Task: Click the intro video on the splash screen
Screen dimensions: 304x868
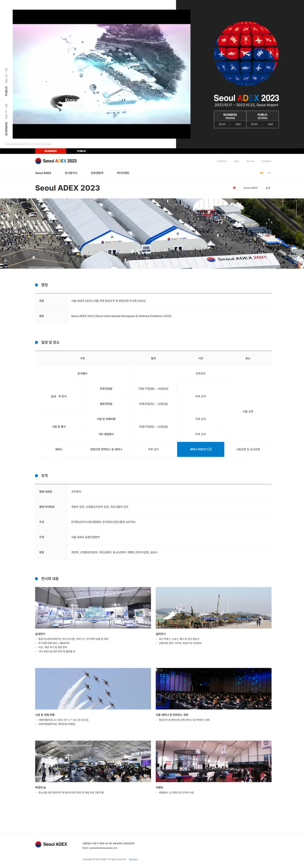Action: (x=102, y=74)
